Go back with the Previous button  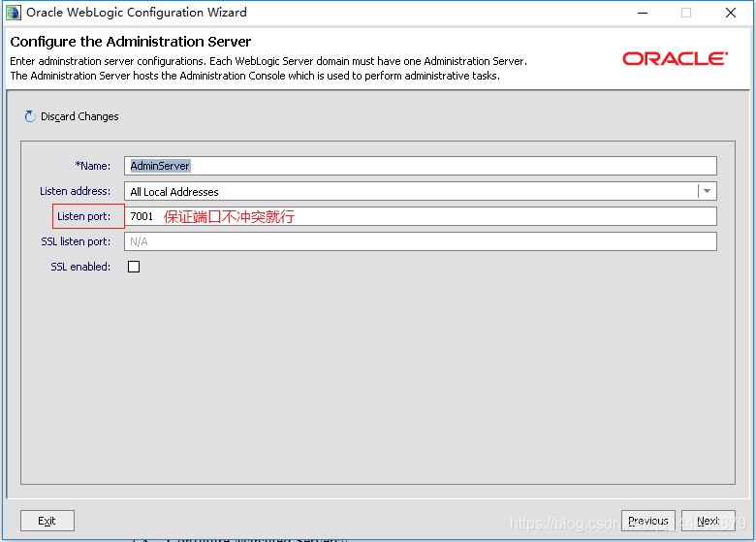tap(648, 521)
